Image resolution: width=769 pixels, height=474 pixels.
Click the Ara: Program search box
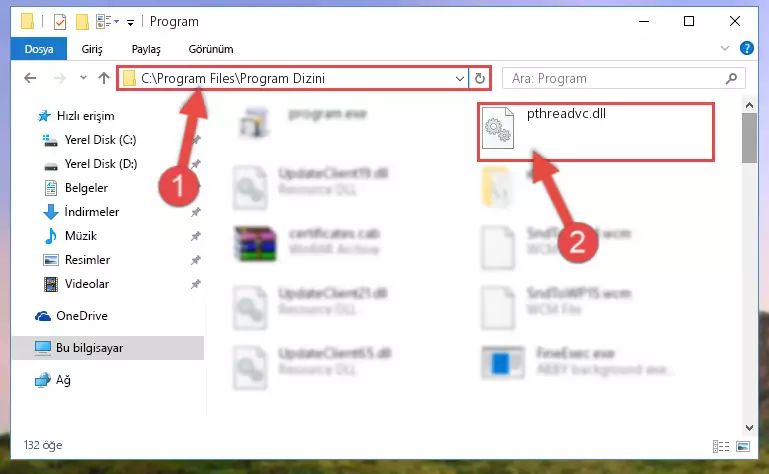click(x=624, y=79)
